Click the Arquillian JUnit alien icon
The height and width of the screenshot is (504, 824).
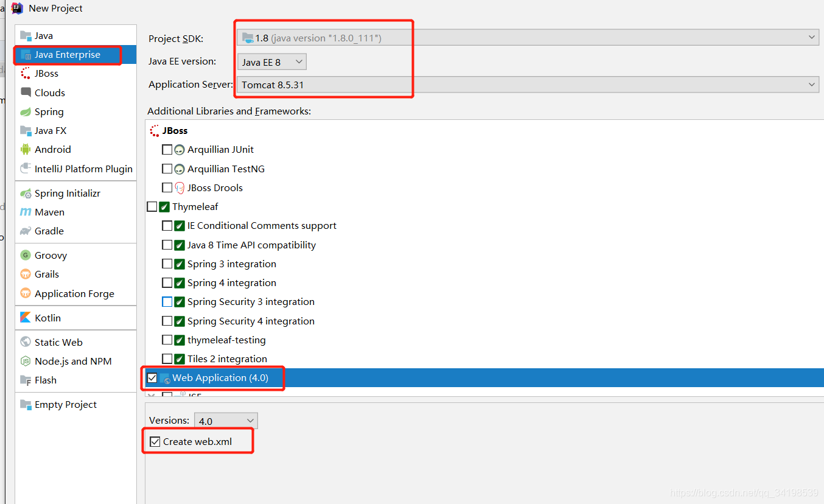click(x=180, y=150)
